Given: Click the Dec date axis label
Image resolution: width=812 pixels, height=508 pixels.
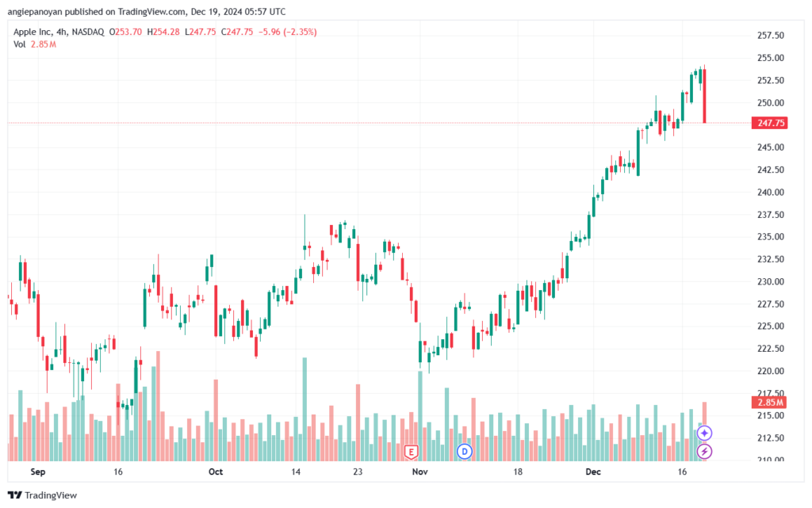Looking at the screenshot, I should pyautogui.click(x=593, y=472).
